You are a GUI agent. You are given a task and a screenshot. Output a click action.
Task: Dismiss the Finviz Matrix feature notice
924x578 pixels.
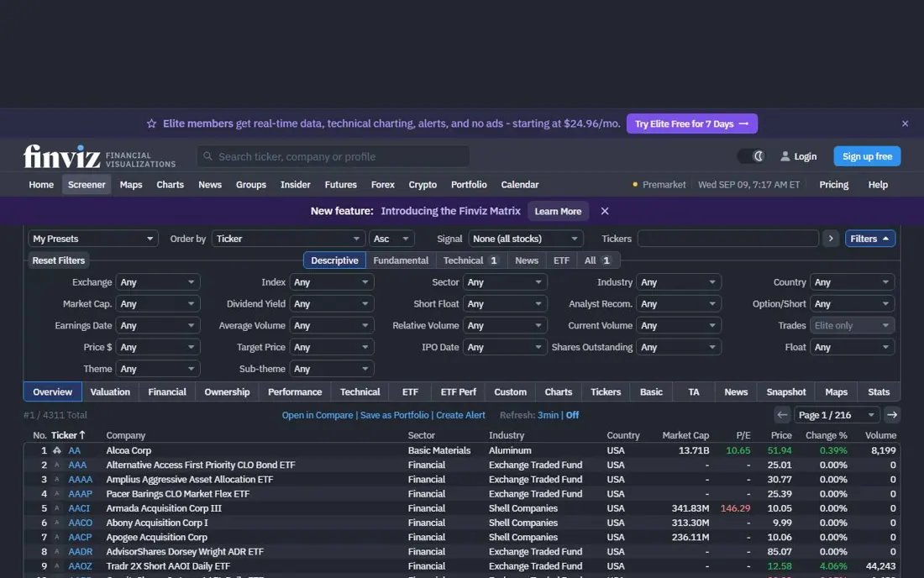click(x=605, y=211)
